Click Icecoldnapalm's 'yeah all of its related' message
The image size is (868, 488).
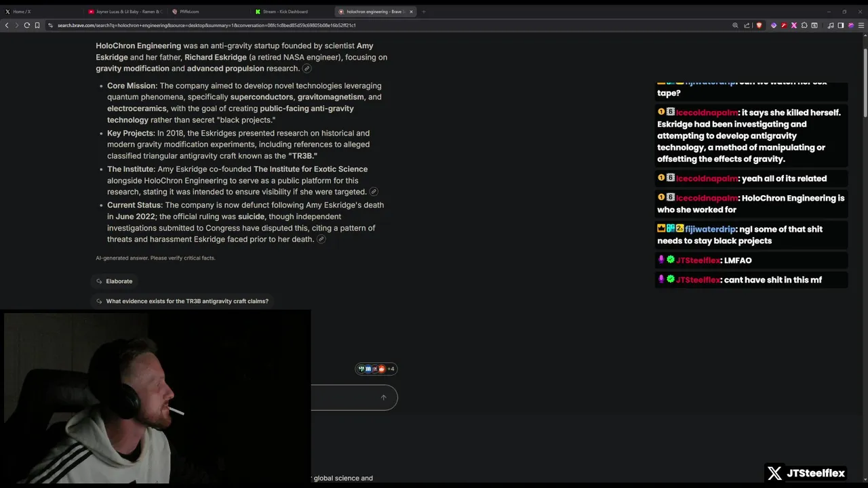[751, 178]
